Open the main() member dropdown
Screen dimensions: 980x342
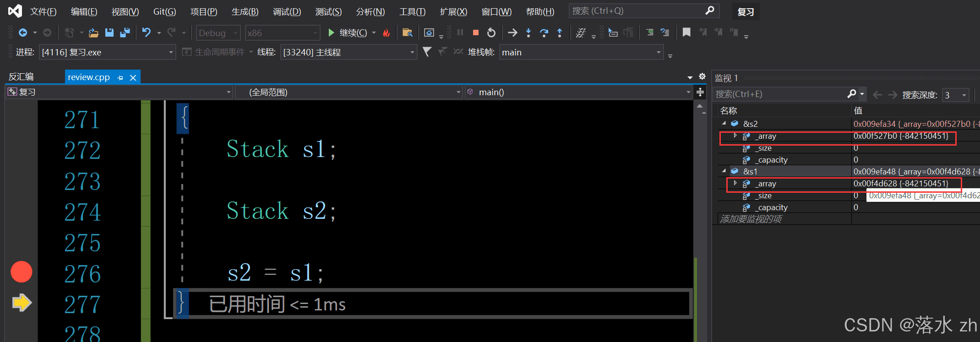(579, 92)
